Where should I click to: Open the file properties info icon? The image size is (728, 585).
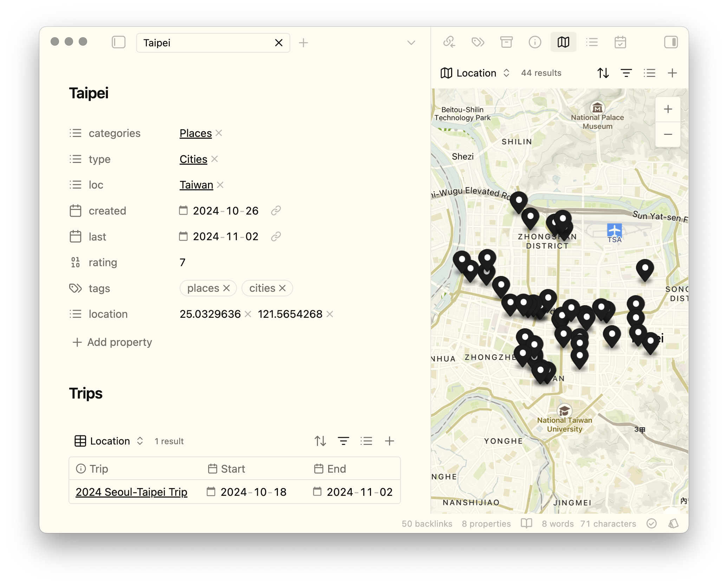pos(535,42)
